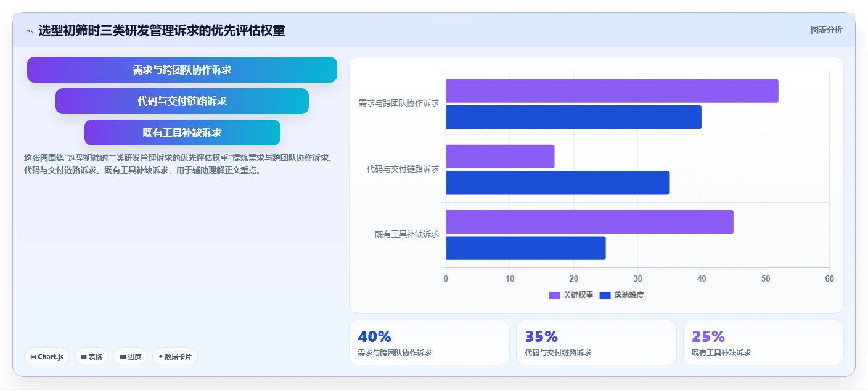Image resolution: width=868 pixels, height=390 pixels.
Task: Open the 35% data card
Action: coord(596,343)
